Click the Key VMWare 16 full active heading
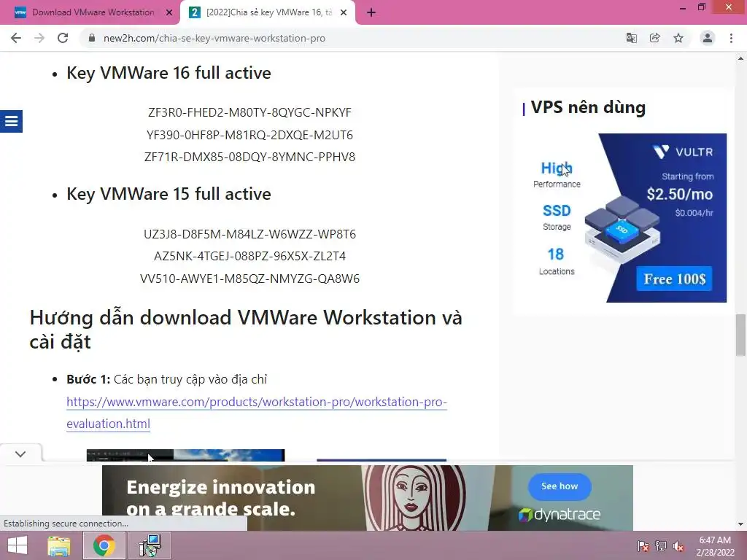This screenshot has height=560, width=747. pyautogui.click(x=169, y=74)
